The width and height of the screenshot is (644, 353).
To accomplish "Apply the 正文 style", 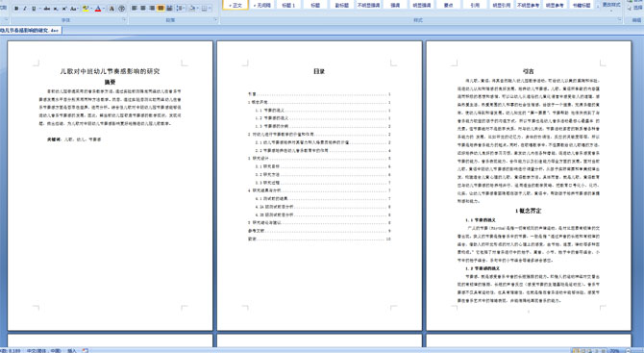I will pos(235,5).
